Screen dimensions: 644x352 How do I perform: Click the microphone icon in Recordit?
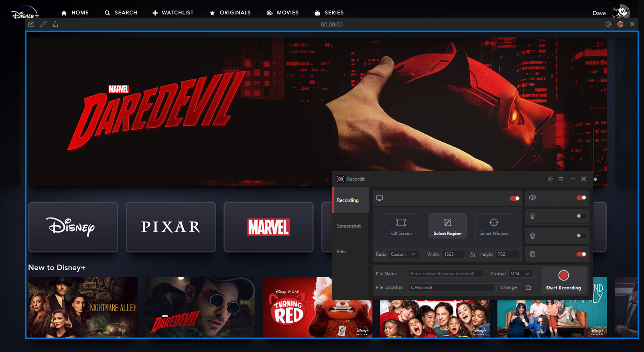pos(532,216)
